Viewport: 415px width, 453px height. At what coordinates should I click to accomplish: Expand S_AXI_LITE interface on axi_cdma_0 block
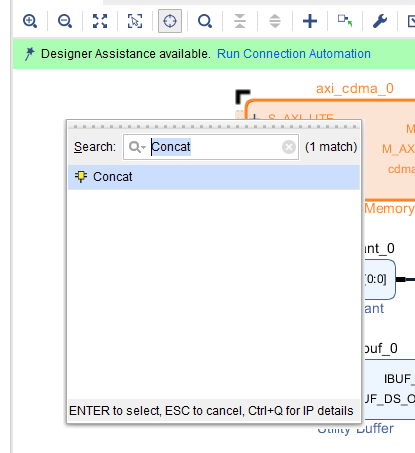click(255, 117)
